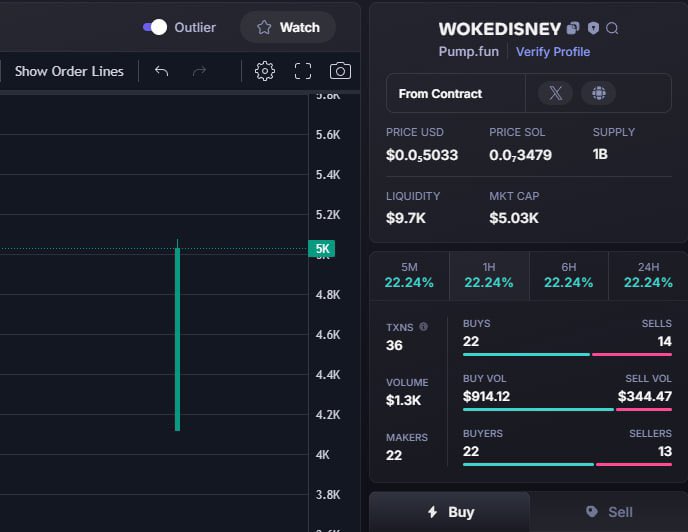Click the market cap value $5.03K

pos(514,218)
